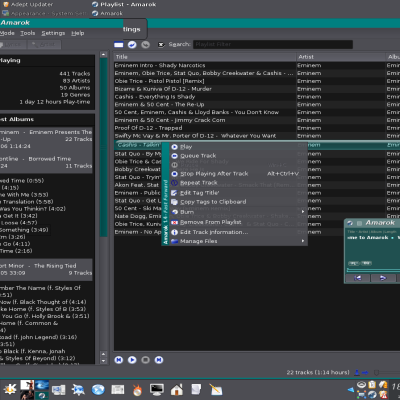Click the seek slider in Amarok player window
Screen dimensions: 400x400
(x=373, y=270)
